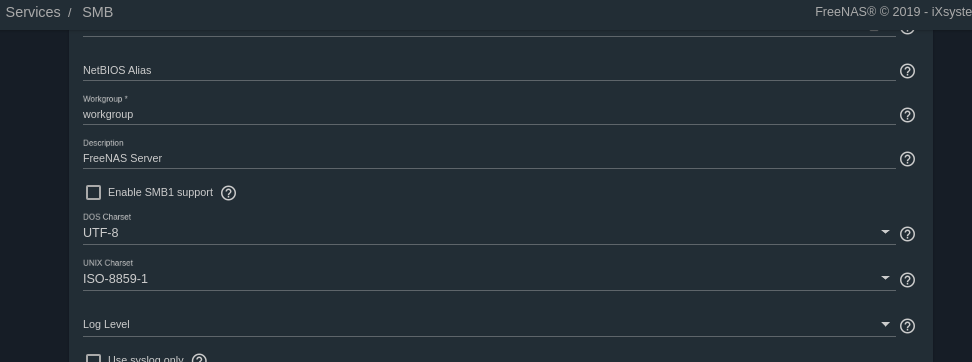The width and height of the screenshot is (972, 362).
Task: Open the DOS Charset dropdown
Action: click(x=489, y=233)
